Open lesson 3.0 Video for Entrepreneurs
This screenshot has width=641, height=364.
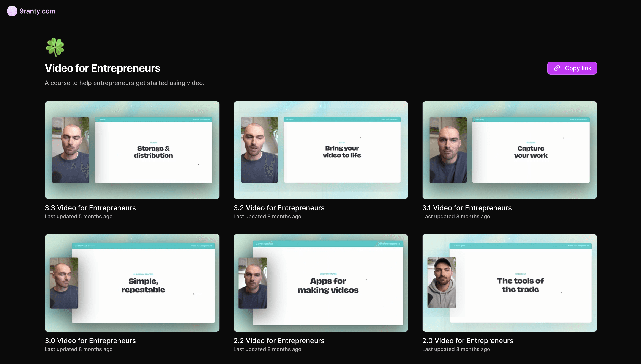click(x=90, y=340)
